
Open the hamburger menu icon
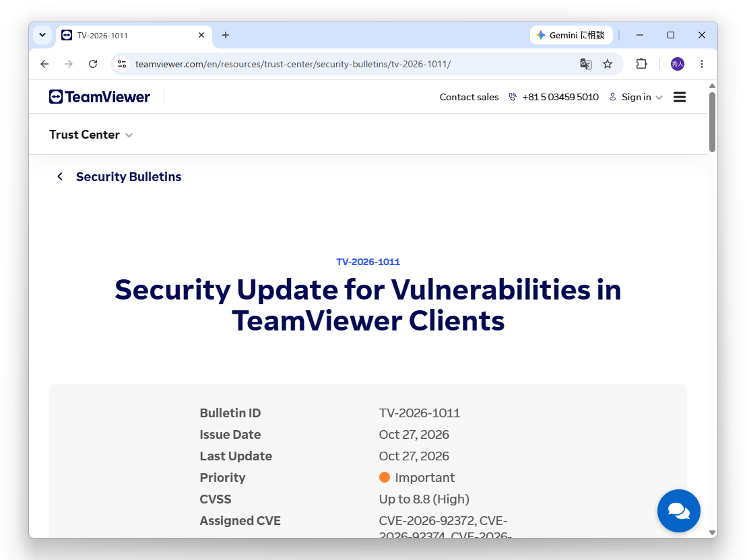pyautogui.click(x=680, y=97)
